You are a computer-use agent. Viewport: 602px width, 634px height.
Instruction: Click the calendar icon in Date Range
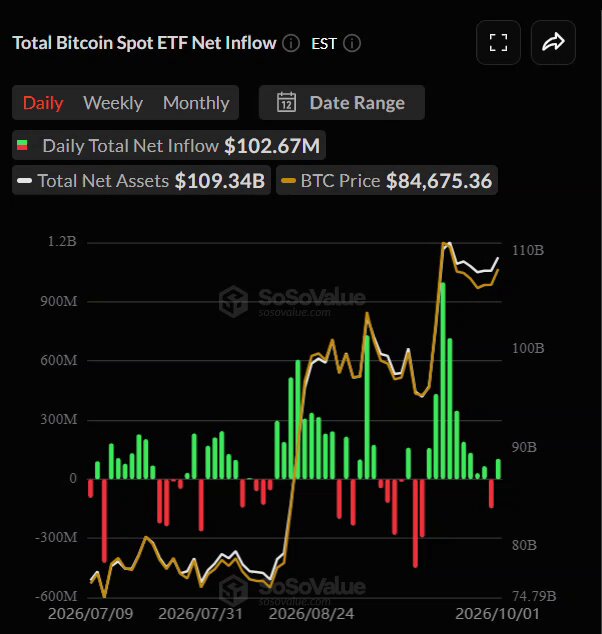(x=286, y=102)
